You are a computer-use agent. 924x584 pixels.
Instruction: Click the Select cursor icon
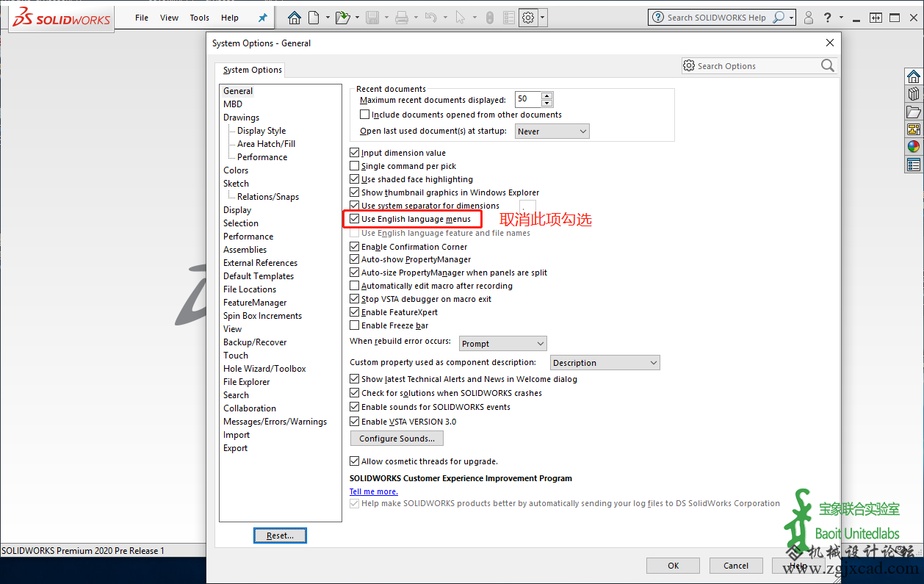[x=461, y=18]
